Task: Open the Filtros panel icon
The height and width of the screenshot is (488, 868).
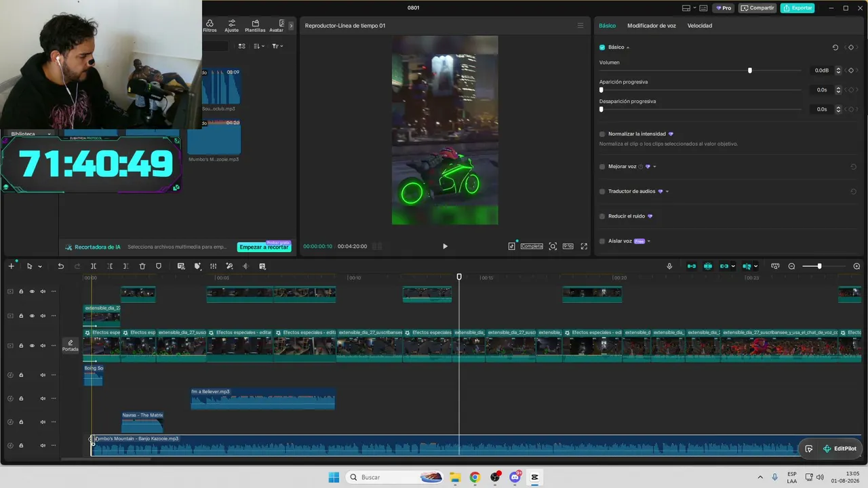Action: coord(210,26)
